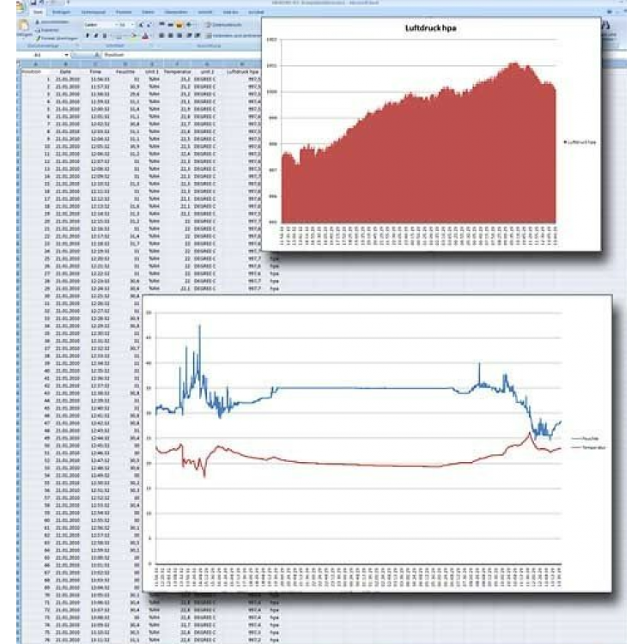This screenshot has height=644, width=644.
Task: Click the fx insert function icon
Action: pos(96,55)
